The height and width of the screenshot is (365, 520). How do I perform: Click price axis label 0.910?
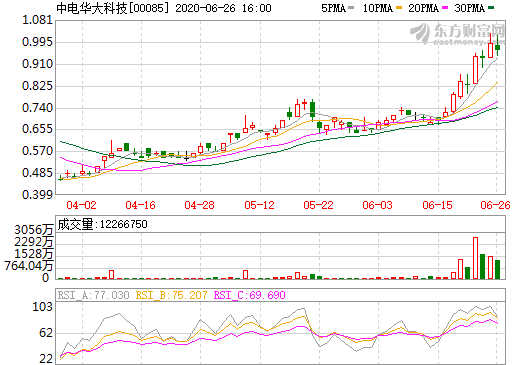[x=38, y=64]
